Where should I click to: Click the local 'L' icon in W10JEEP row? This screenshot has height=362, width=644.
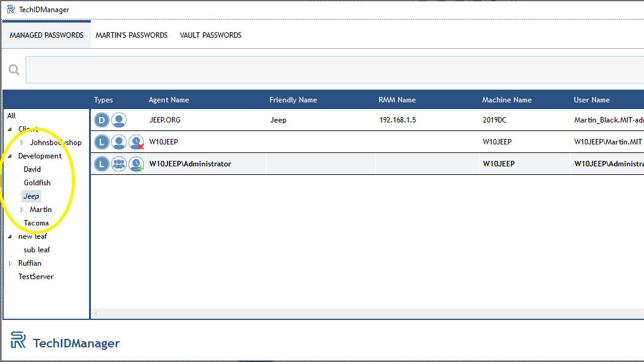[x=102, y=142]
